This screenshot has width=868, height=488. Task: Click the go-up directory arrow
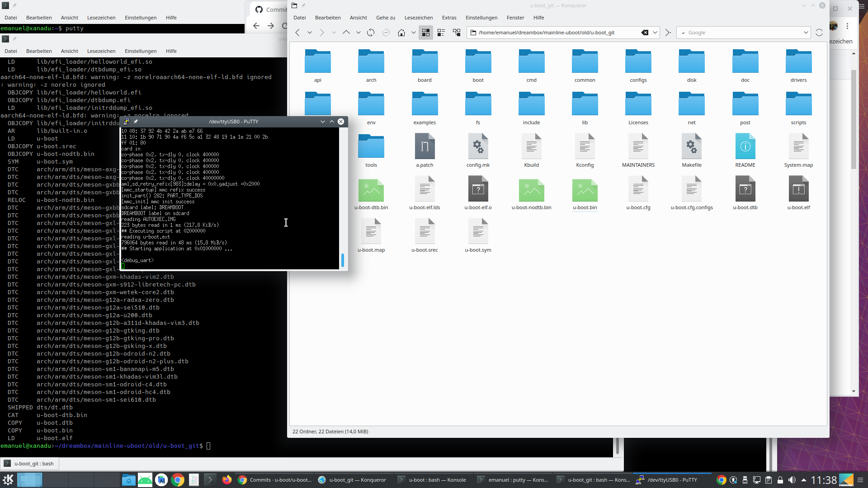coord(346,33)
